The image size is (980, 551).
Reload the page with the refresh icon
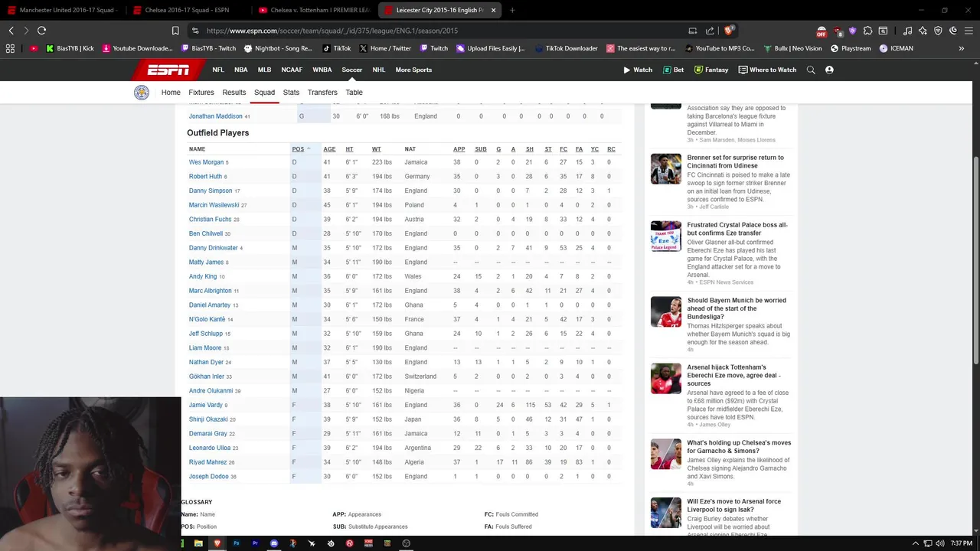click(x=41, y=31)
